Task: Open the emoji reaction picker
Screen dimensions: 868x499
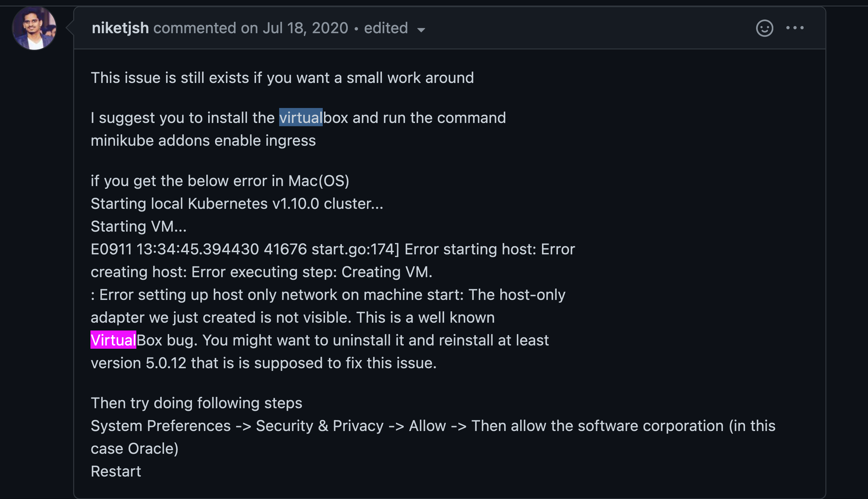Action: [765, 28]
